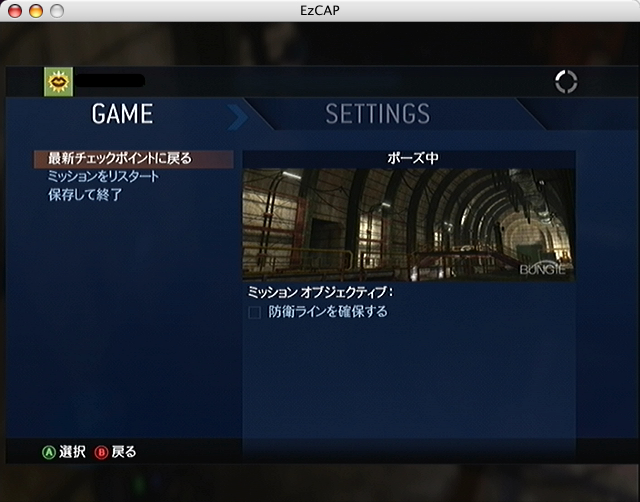This screenshot has height=502, width=640.
Task: Switch to the SETTINGS tab
Action: [x=378, y=114]
